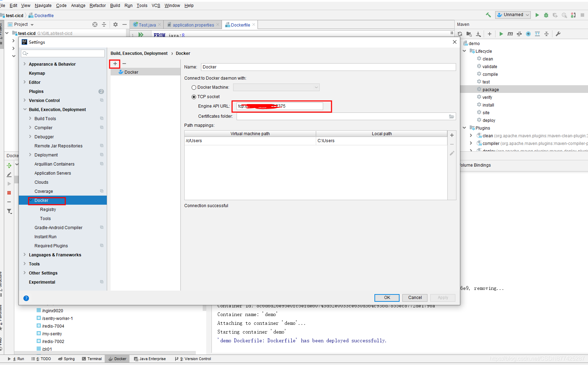This screenshot has width=588, height=365.
Task: Click Maven Settings wrench icon
Action: (x=558, y=34)
